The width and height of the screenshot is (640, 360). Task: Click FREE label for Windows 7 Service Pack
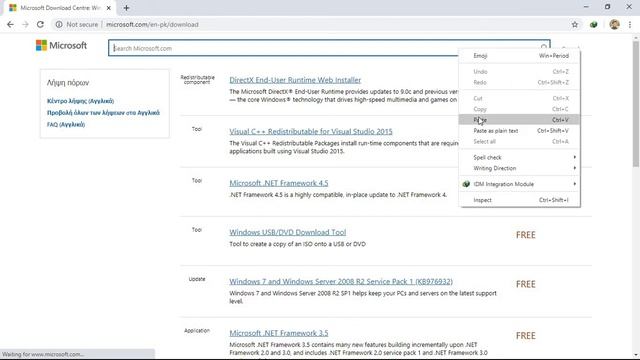coord(526,284)
